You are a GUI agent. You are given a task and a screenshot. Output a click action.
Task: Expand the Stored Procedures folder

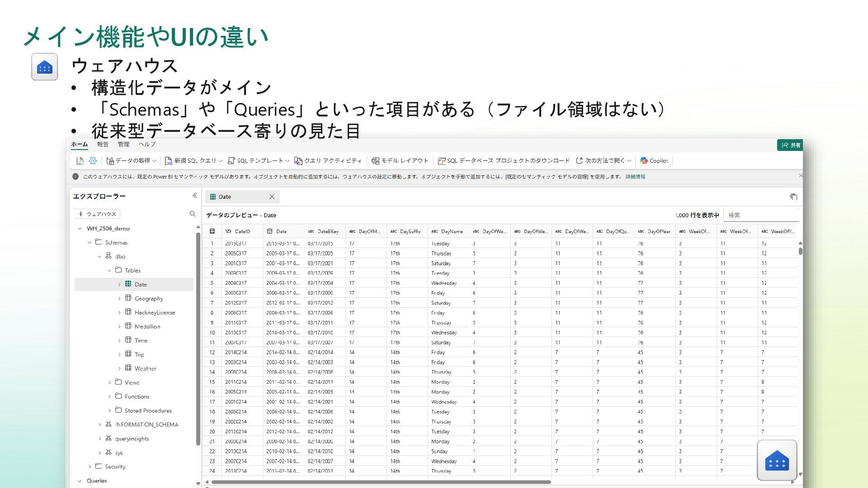click(109, 411)
